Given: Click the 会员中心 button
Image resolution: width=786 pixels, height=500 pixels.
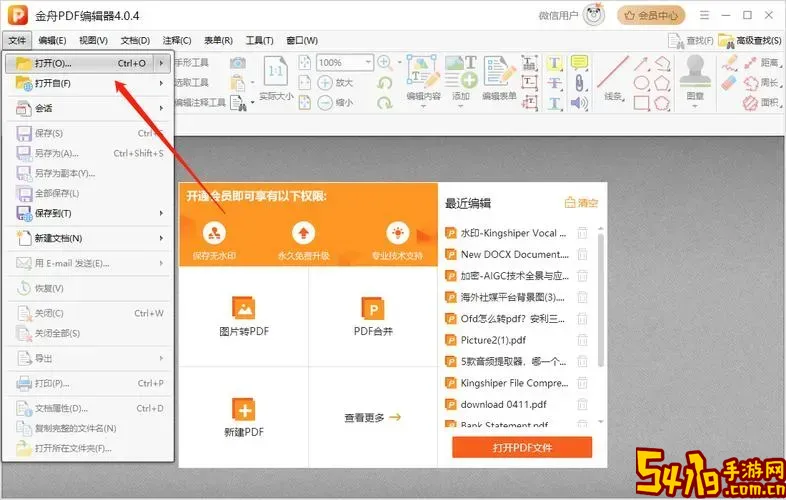Looking at the screenshot, I should point(651,16).
